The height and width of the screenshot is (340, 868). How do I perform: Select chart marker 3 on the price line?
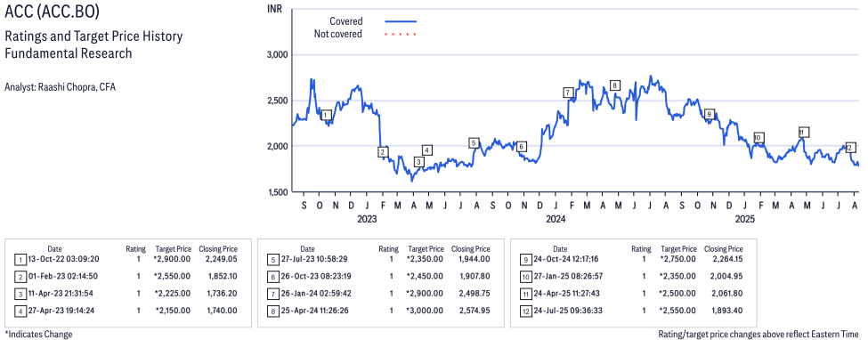(419, 162)
